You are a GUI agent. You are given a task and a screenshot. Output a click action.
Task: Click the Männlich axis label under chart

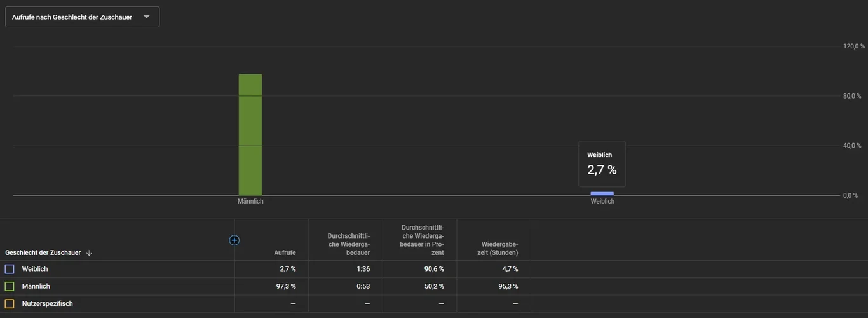[250, 202]
